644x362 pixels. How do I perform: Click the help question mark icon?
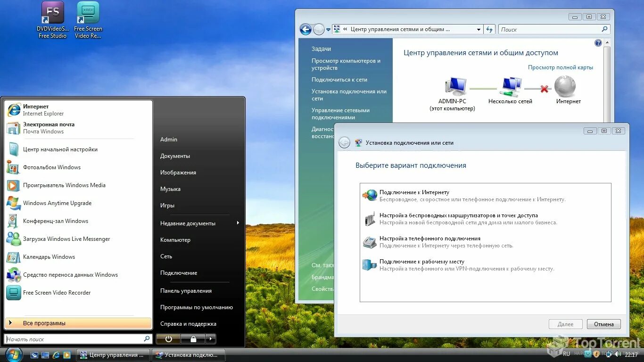coord(598,43)
